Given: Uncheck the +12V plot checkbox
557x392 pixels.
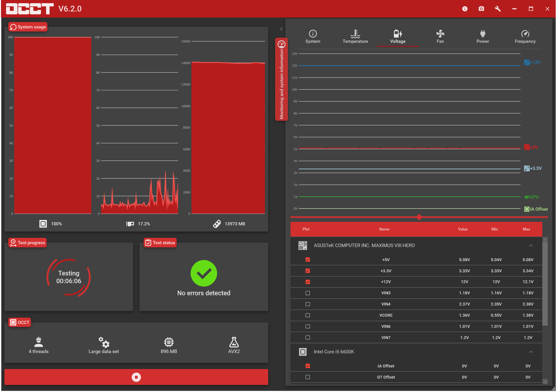Looking at the screenshot, I should click(x=308, y=282).
